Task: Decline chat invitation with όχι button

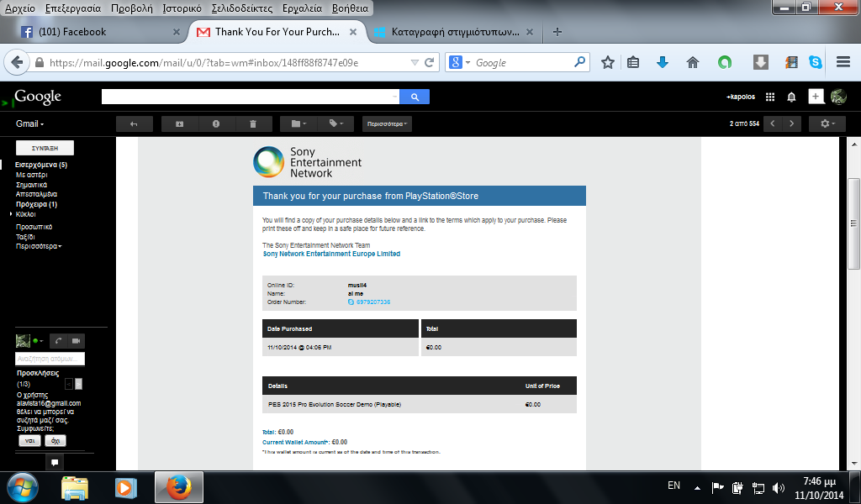Action: [x=55, y=440]
